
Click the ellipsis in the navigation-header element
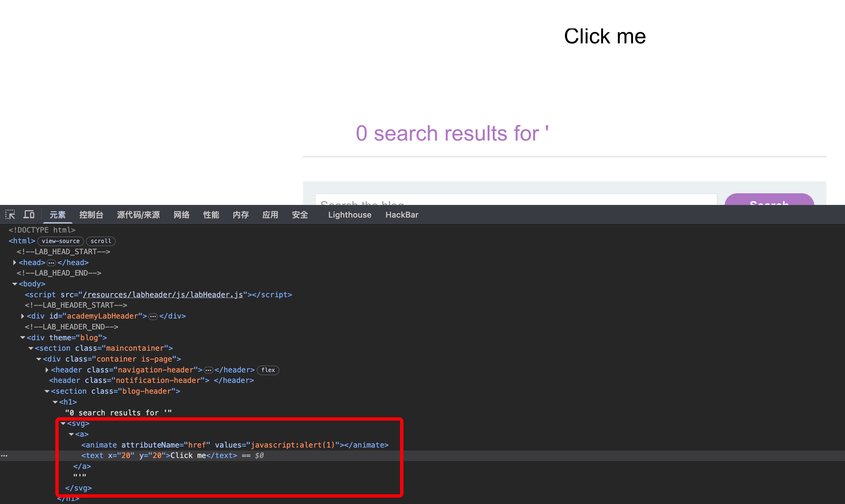pyautogui.click(x=208, y=370)
